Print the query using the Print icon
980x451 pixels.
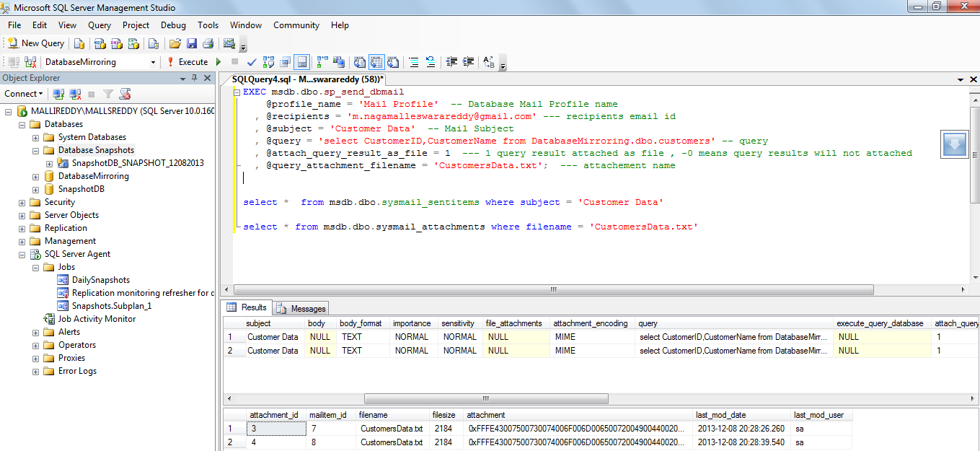tap(208, 43)
